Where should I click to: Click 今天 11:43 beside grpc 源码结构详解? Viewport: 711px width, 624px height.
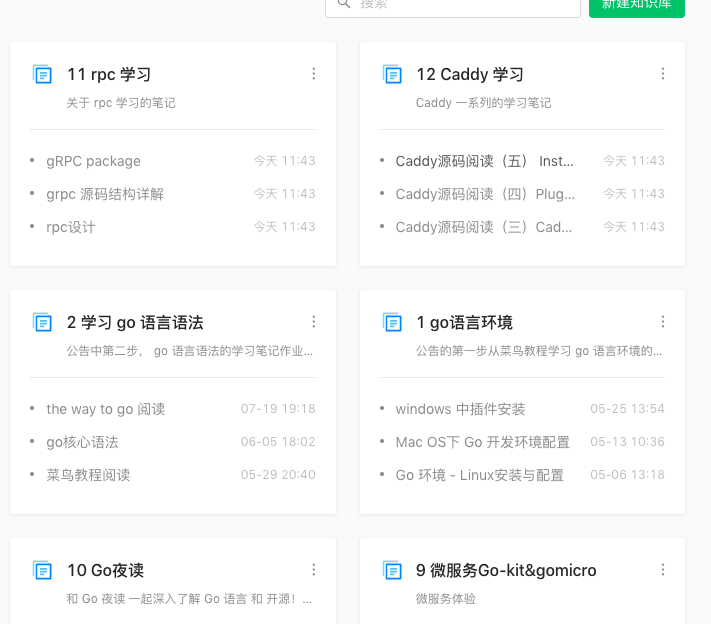coord(284,194)
